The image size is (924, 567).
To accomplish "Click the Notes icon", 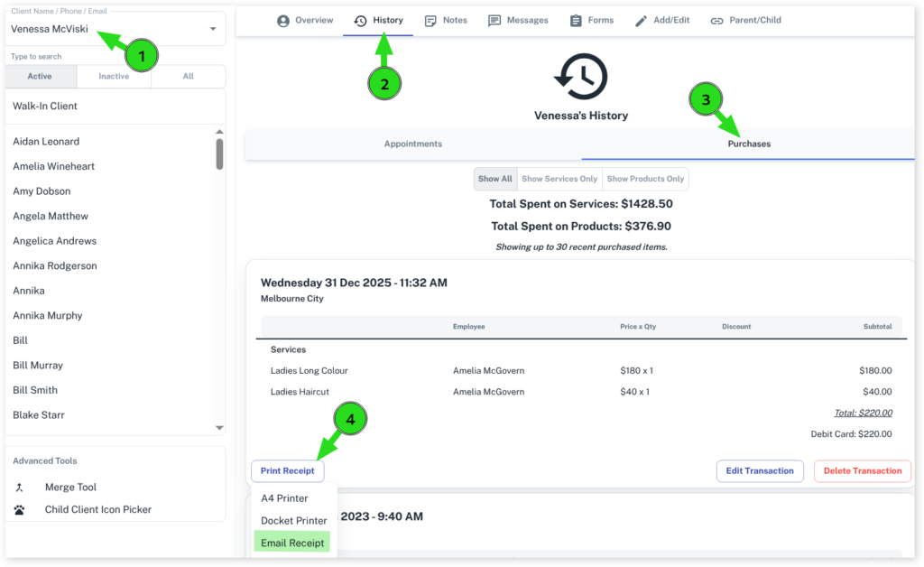I will pos(430,21).
